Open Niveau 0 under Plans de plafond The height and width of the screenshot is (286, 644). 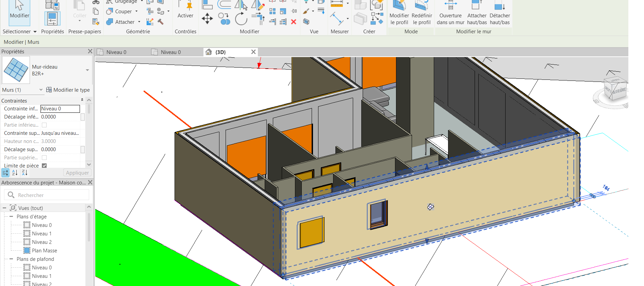(42, 267)
